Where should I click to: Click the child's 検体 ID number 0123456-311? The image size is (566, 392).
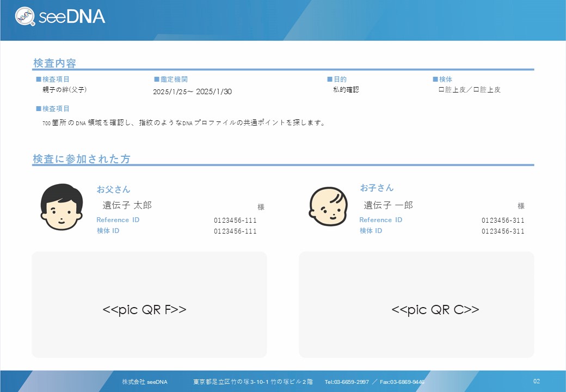[x=503, y=231]
